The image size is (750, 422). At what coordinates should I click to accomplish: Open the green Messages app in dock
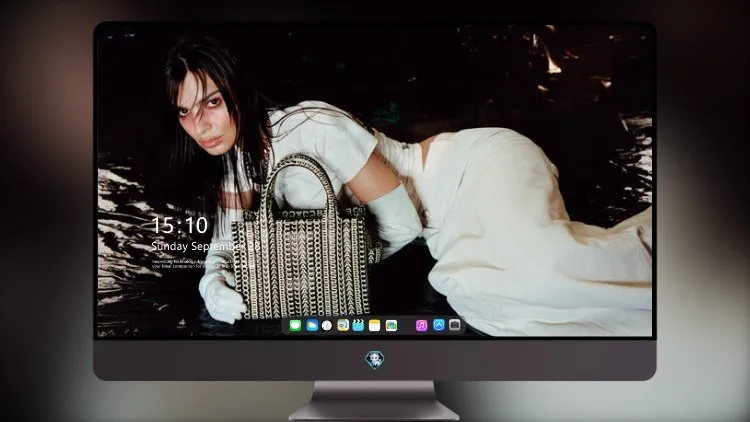295,326
